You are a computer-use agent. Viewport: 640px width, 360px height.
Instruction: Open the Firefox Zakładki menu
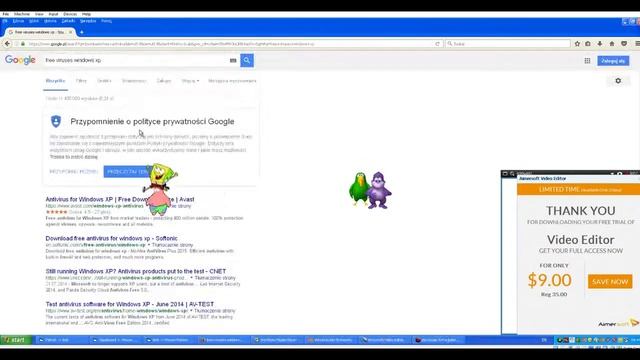(68, 21)
